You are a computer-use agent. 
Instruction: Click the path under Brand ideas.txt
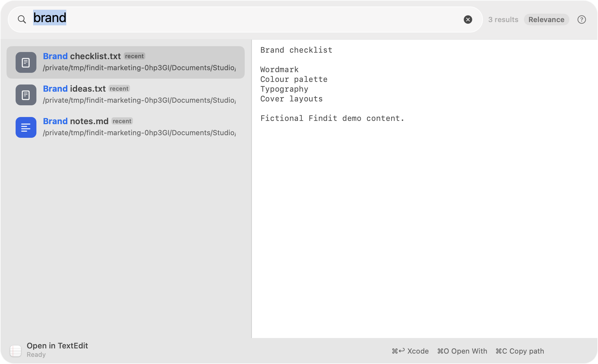(x=139, y=100)
